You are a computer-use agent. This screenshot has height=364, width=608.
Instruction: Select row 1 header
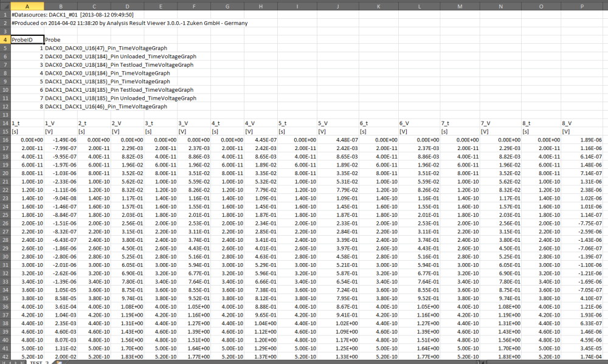(x=5, y=15)
